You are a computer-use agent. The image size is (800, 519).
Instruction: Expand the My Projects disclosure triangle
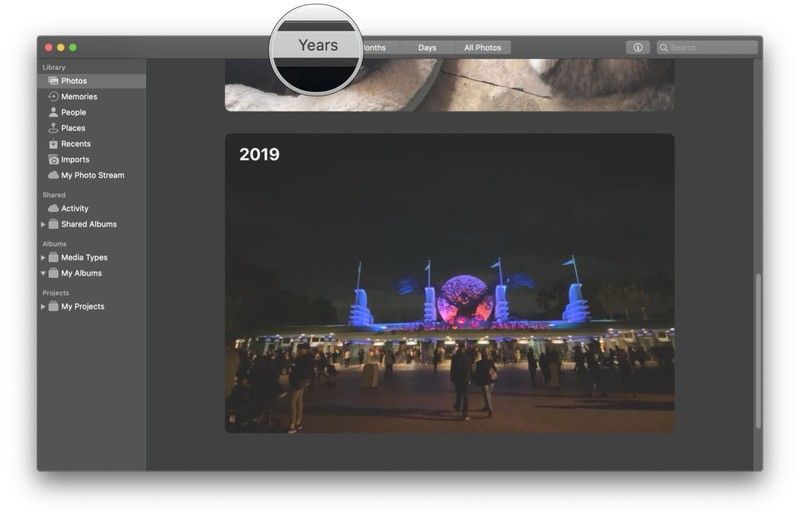click(x=43, y=307)
